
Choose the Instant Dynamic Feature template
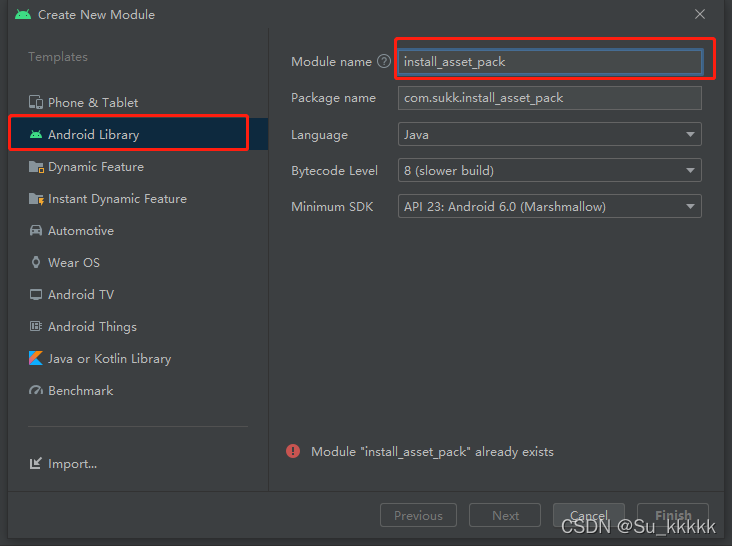[x=138, y=199]
